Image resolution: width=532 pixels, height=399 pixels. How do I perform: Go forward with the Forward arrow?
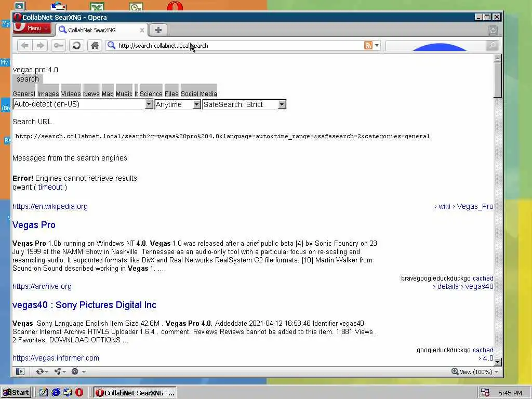point(40,46)
